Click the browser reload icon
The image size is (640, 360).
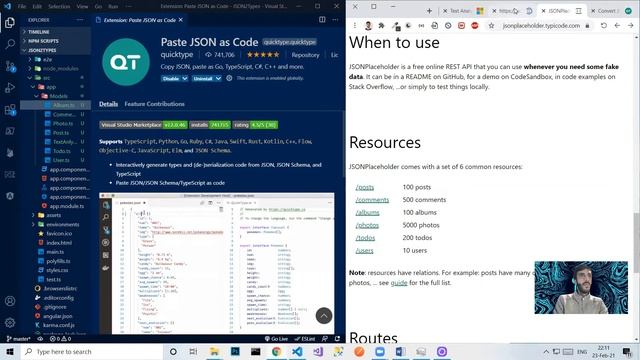tap(604, 25)
